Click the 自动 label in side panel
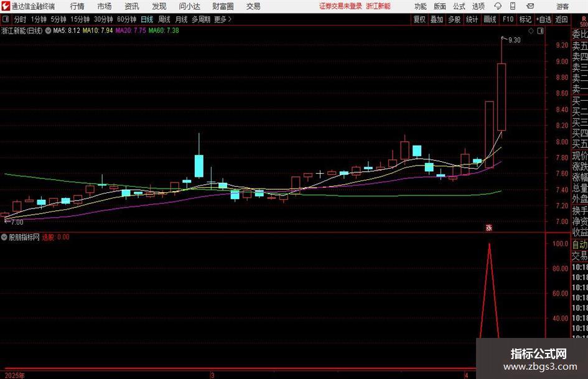 580,245
